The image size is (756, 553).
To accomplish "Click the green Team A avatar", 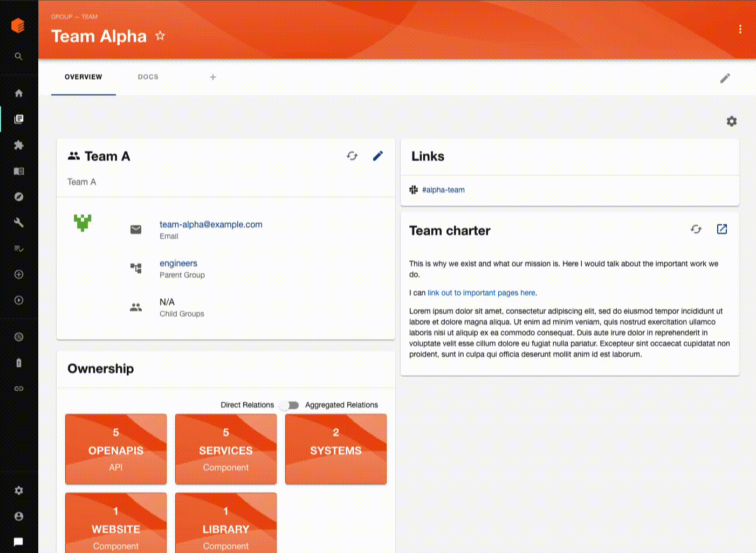I will coord(83,223).
